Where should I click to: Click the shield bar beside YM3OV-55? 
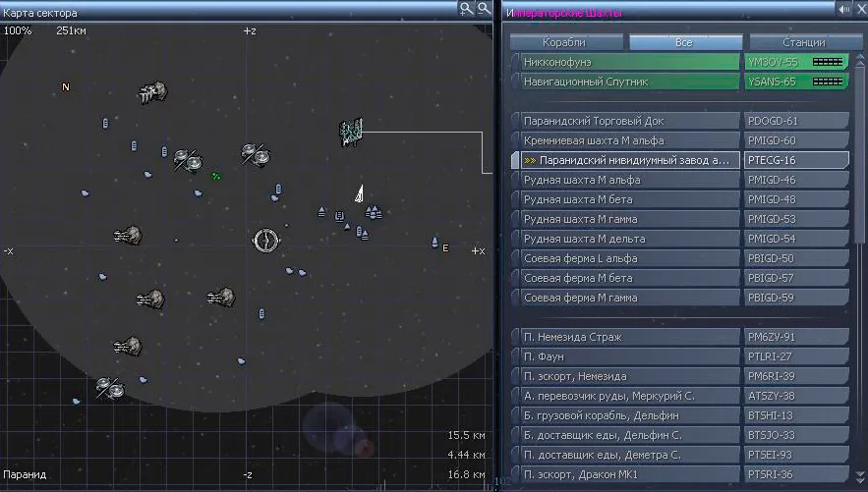[x=828, y=62]
